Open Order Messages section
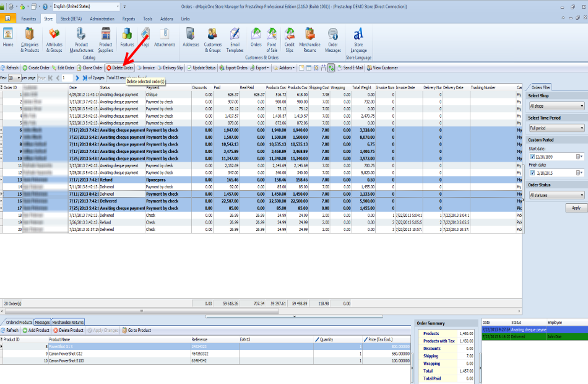This screenshot has height=384, width=588. coord(332,40)
